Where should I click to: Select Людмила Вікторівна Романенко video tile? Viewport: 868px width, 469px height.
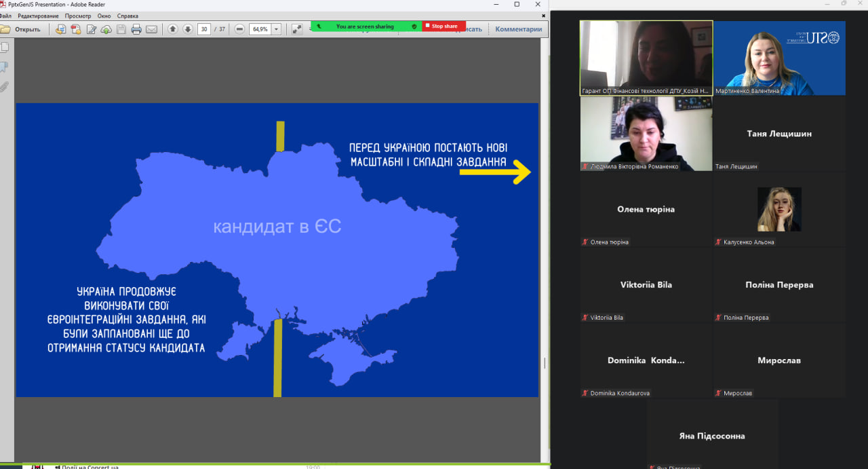646,133
